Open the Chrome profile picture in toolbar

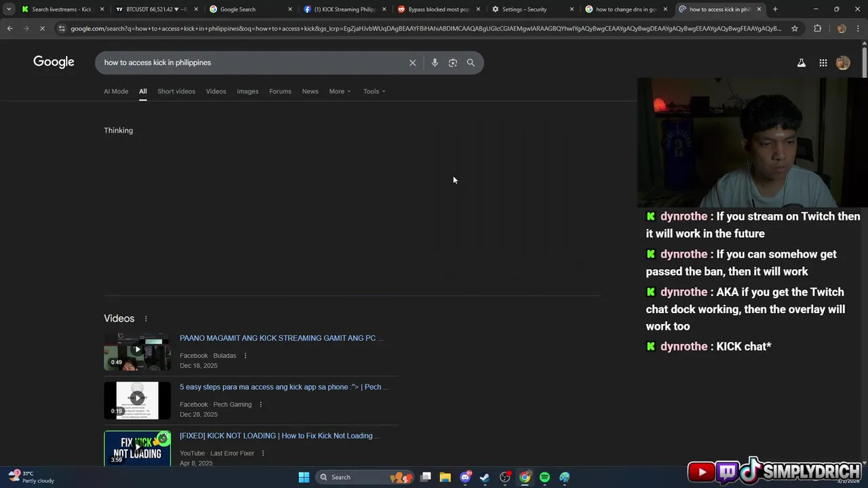pyautogui.click(x=842, y=28)
